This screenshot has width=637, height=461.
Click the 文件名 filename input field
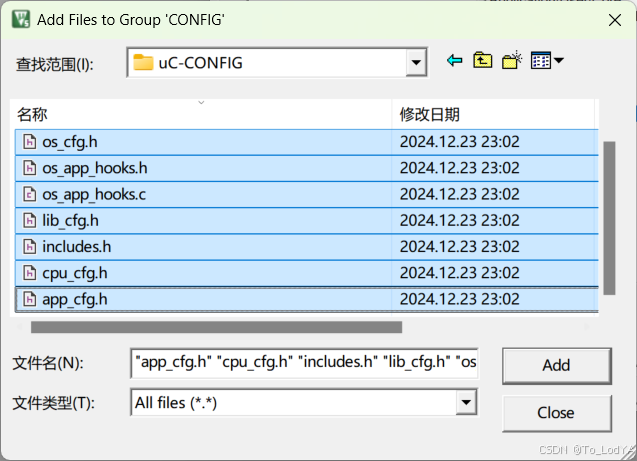pyautogui.click(x=304, y=363)
